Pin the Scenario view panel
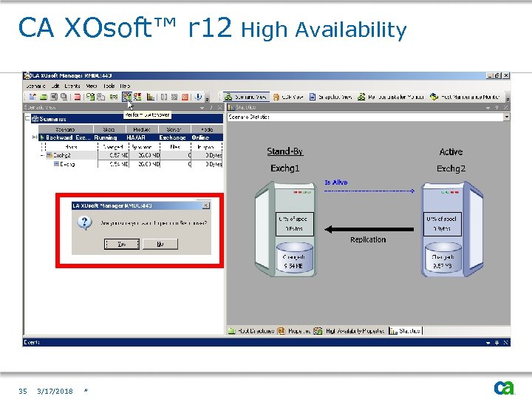Image resolution: width=532 pixels, height=399 pixels. tap(211, 108)
